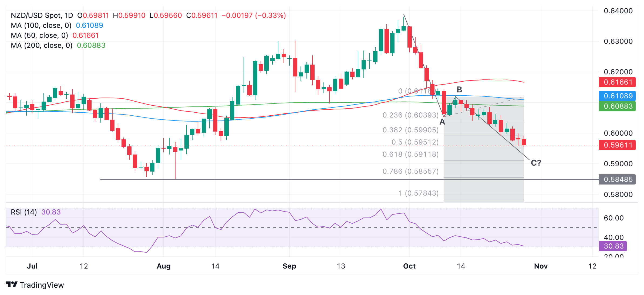Click the MA (100, close, 0) legend
Image resolution: width=644 pixels, height=295 pixels.
pos(41,25)
